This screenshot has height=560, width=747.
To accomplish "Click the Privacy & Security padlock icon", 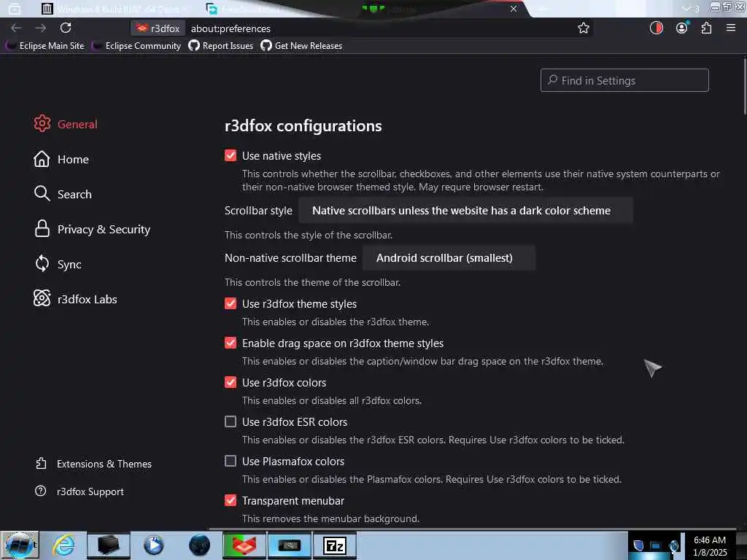I will [42, 228].
